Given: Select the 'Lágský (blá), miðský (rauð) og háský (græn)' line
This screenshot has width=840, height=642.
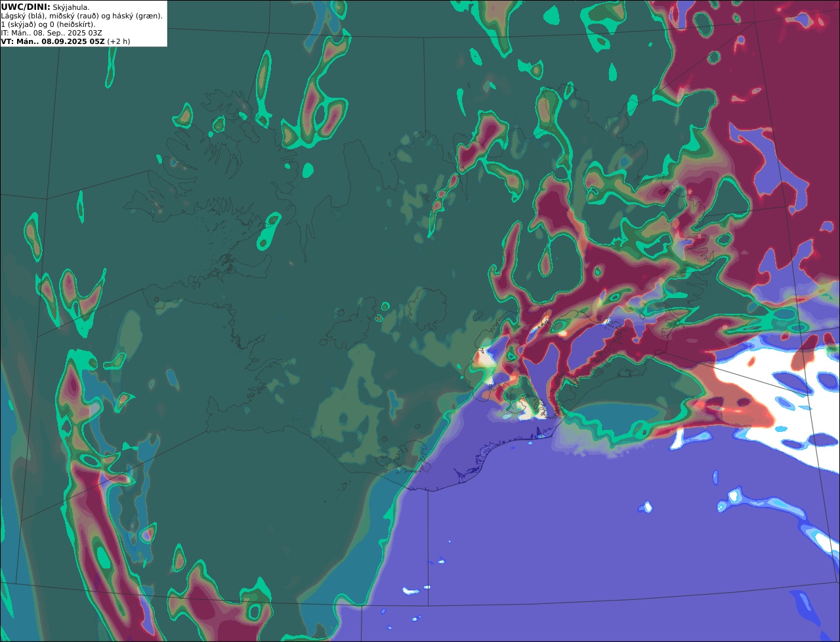Looking at the screenshot, I should point(82,16).
